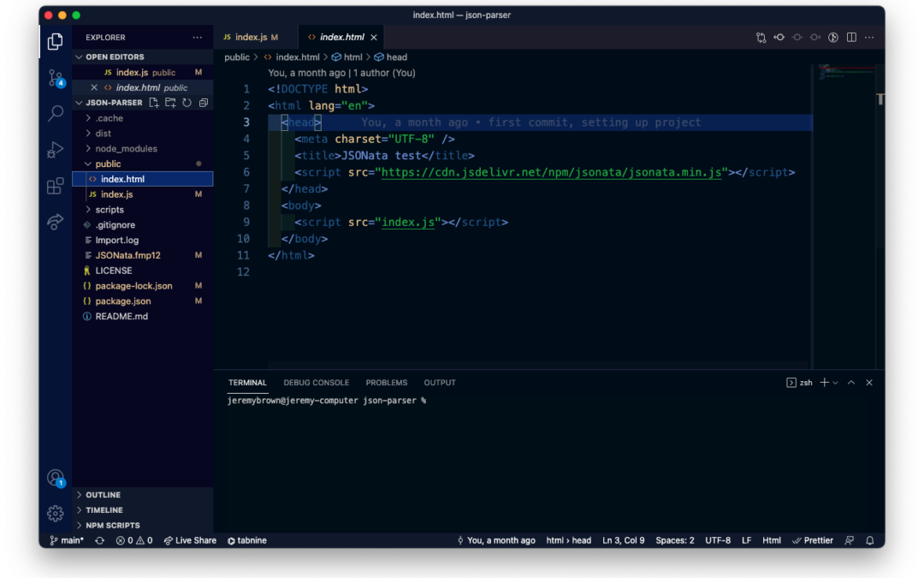Click the split editor icon
Screen dimensions: 924x578
(x=851, y=37)
